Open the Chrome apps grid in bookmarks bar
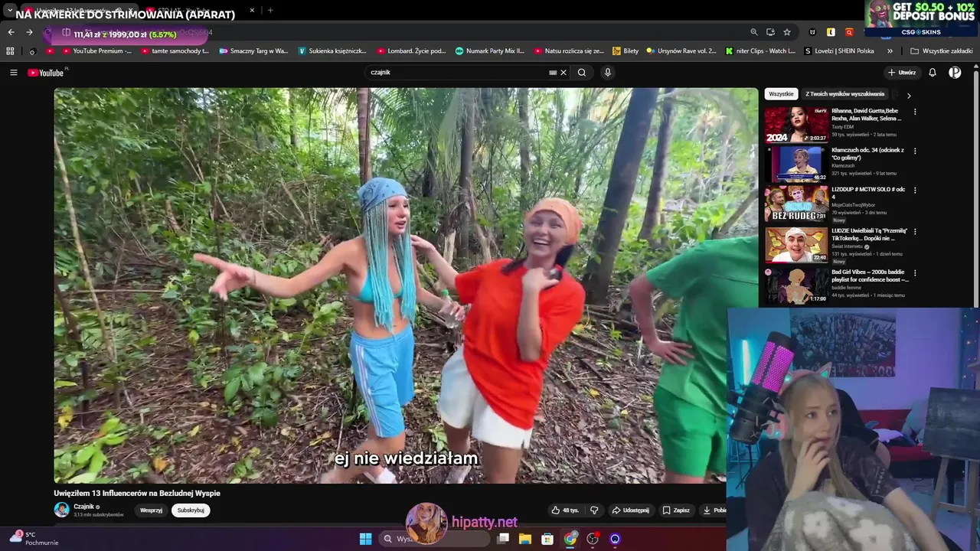Screen dimensions: 980x551 click(10, 51)
